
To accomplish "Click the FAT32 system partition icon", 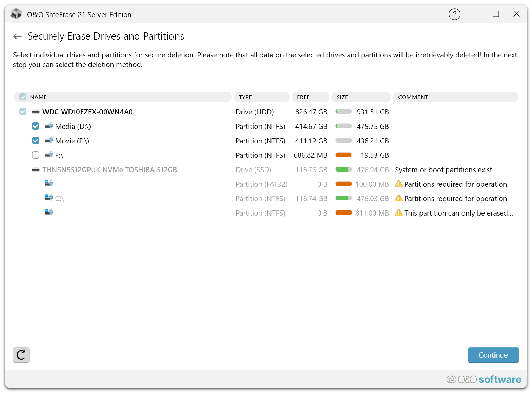I will [x=49, y=183].
